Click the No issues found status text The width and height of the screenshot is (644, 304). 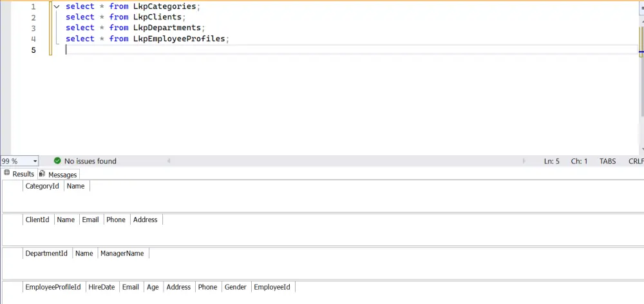[90, 161]
